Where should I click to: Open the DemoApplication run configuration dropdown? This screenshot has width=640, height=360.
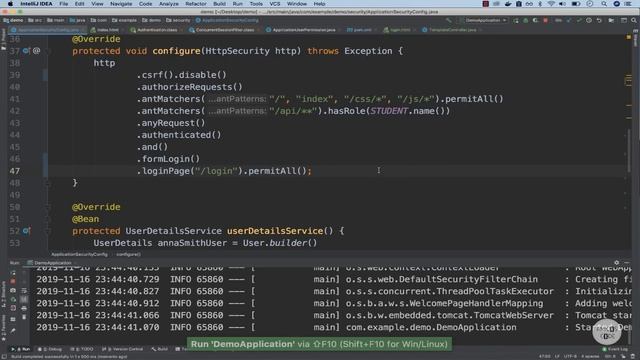483,20
